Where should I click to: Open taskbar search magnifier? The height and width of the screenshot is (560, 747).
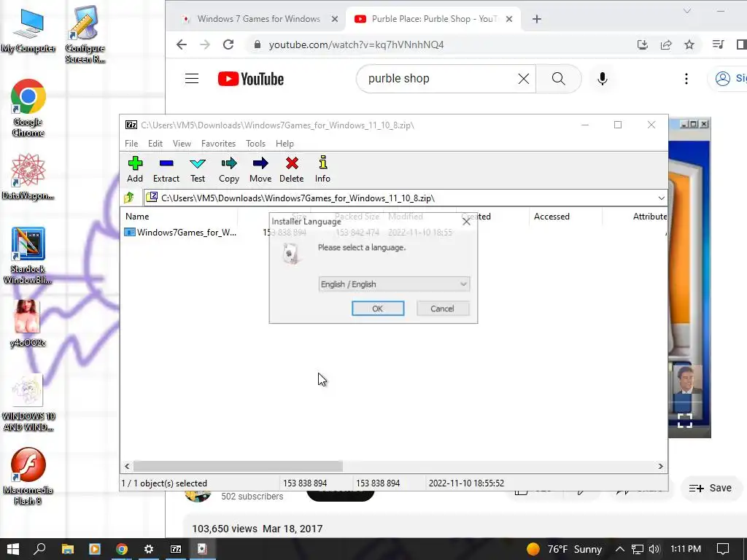click(x=40, y=549)
